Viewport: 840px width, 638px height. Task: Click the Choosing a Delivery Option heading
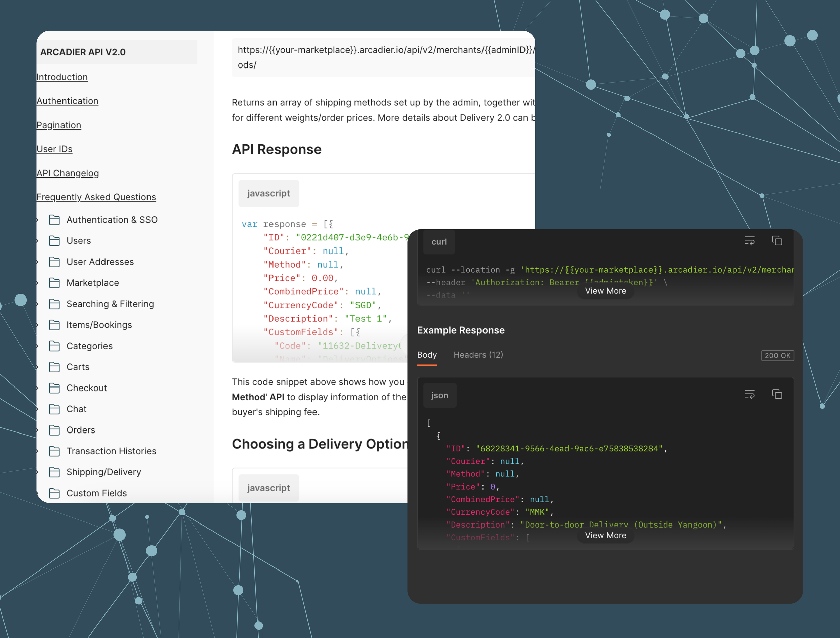[x=320, y=444]
